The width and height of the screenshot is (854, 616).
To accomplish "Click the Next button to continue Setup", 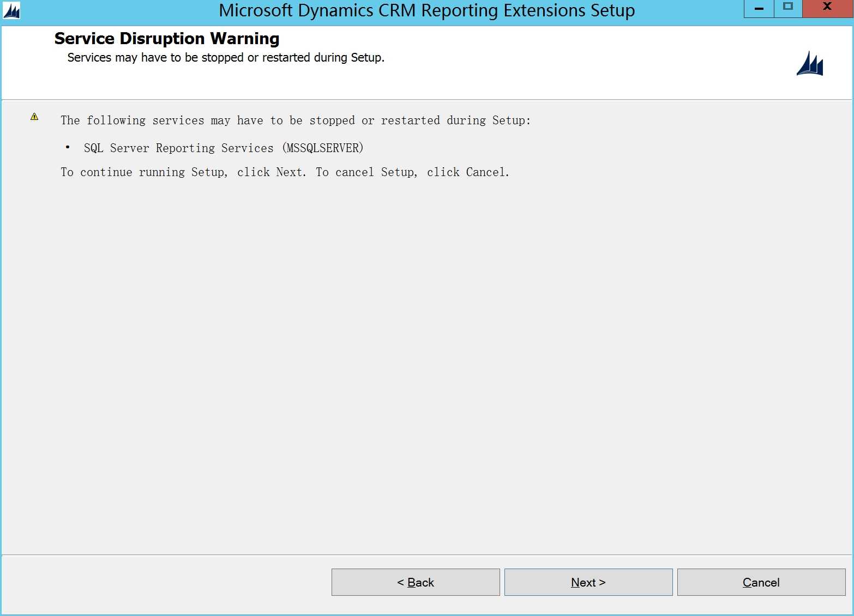I will [588, 582].
